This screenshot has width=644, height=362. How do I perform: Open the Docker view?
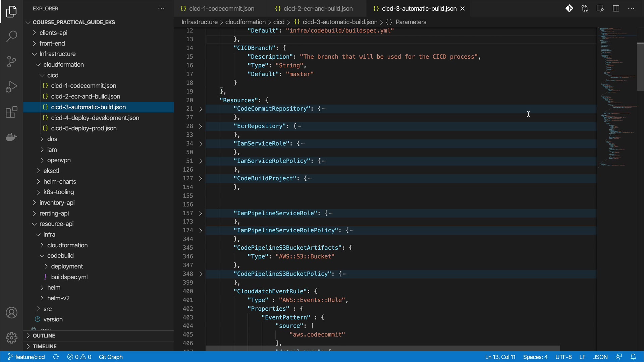(x=11, y=137)
